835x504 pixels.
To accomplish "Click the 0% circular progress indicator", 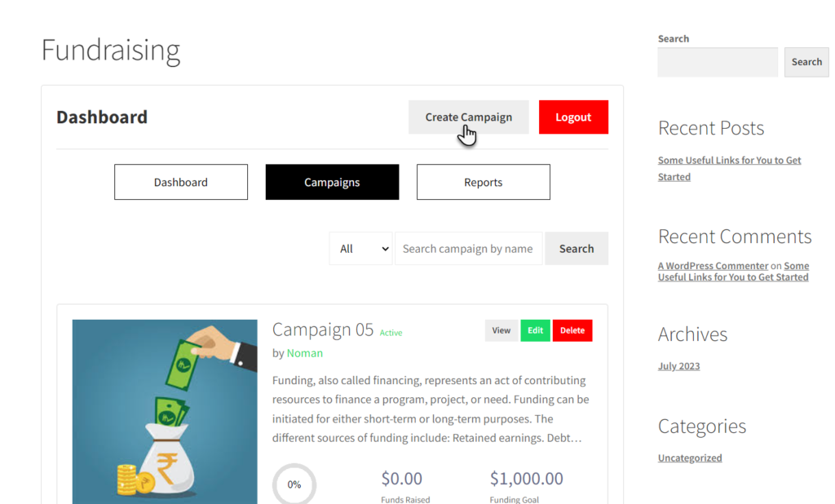I will pos(294,484).
